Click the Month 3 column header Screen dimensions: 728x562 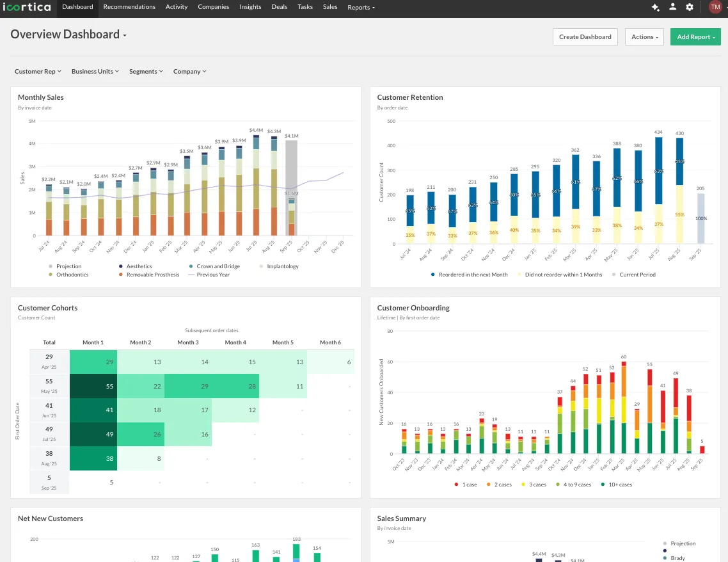coord(188,342)
